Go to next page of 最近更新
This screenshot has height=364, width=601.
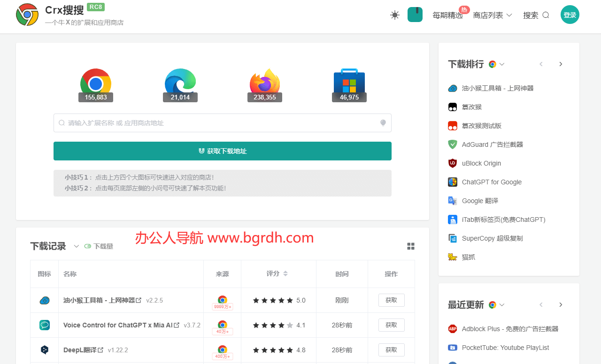click(561, 305)
